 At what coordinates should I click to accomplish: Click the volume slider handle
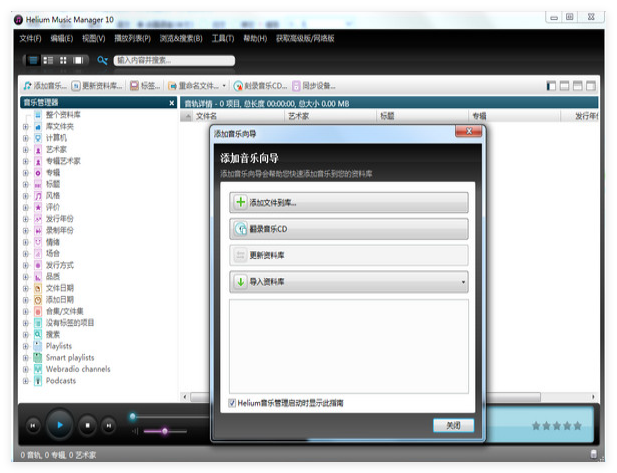pos(165,431)
